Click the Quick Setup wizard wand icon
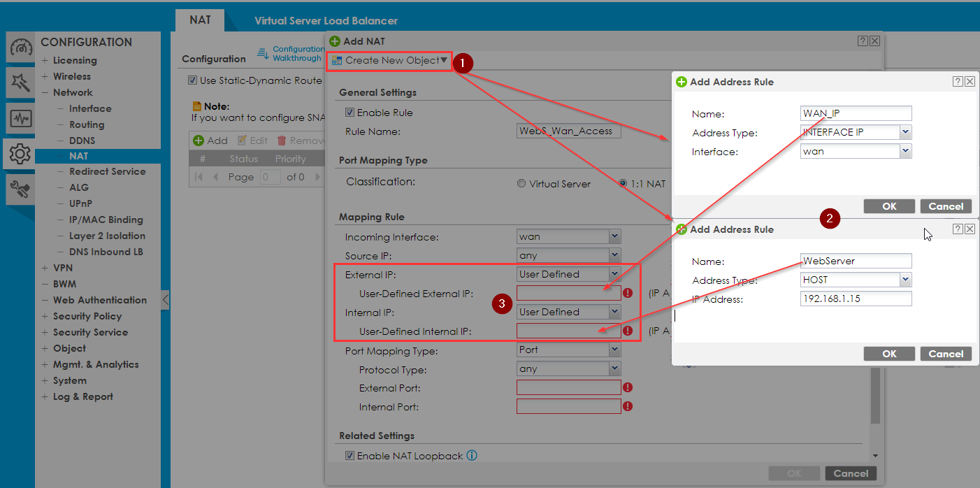The width and height of the screenshot is (980, 488). pos(20,83)
